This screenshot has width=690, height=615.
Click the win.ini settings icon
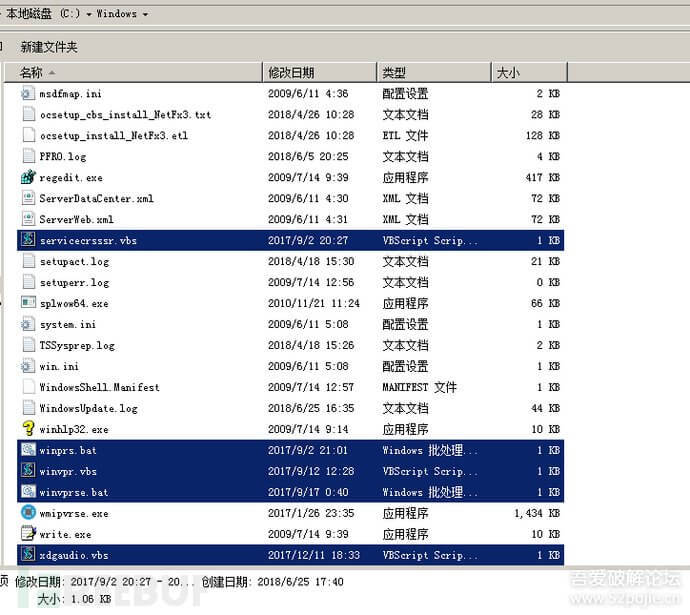point(27,366)
